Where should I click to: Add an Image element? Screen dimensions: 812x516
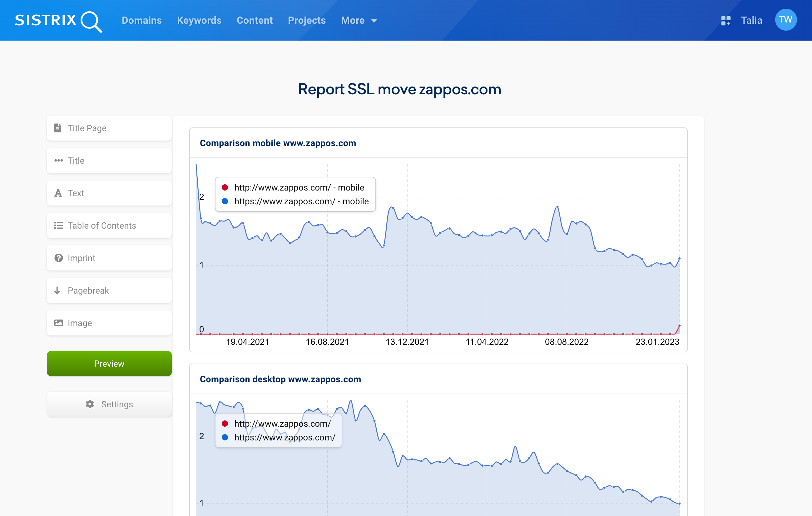(109, 323)
